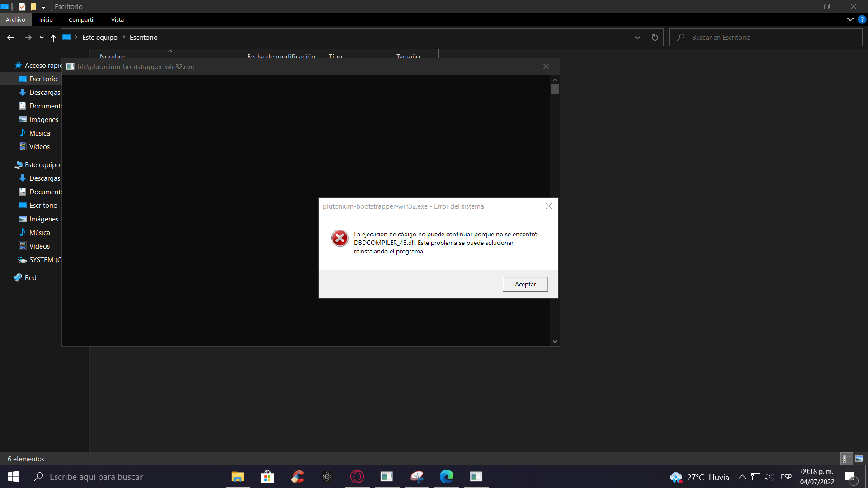The image size is (868, 488).
Task: Click the Aceptar button in error dialog
Action: [x=525, y=284]
